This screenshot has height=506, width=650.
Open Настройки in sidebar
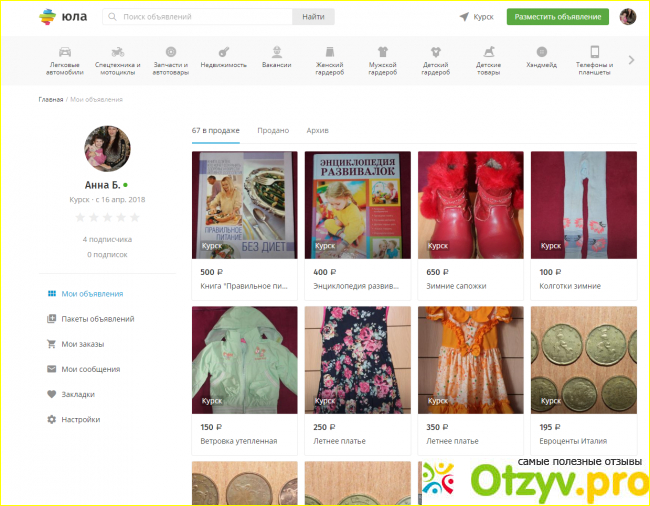[x=80, y=419]
